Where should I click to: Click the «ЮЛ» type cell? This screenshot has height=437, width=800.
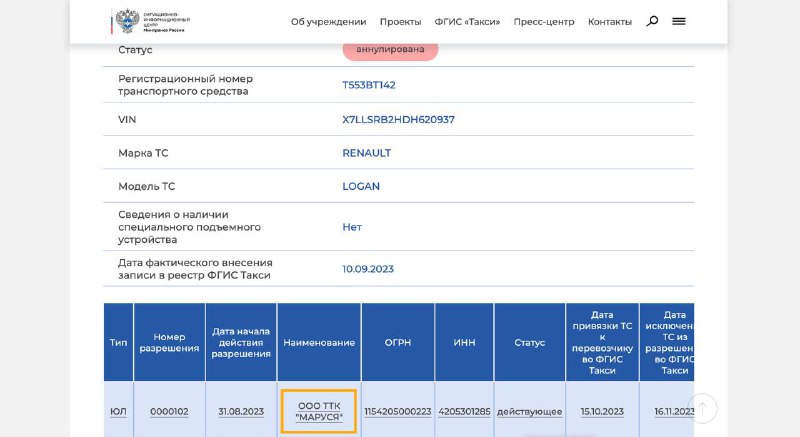tap(118, 412)
